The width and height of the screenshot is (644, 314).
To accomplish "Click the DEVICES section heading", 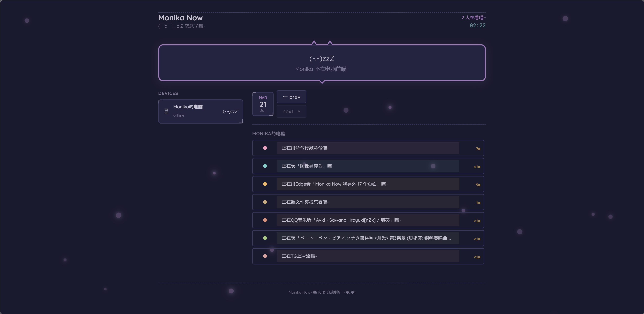I will (x=168, y=93).
